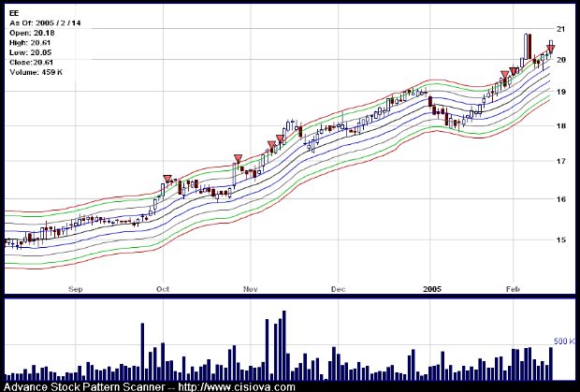Image resolution: width=580 pixels, height=392 pixels.
Task: Click the price axis label 21
Action: 560,29
